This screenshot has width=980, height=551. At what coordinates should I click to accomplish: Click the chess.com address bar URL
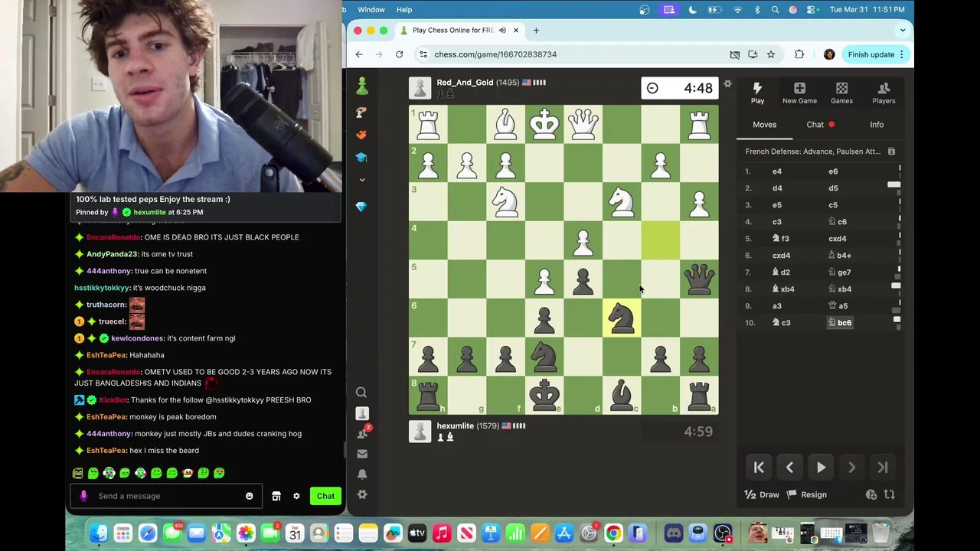[495, 54]
